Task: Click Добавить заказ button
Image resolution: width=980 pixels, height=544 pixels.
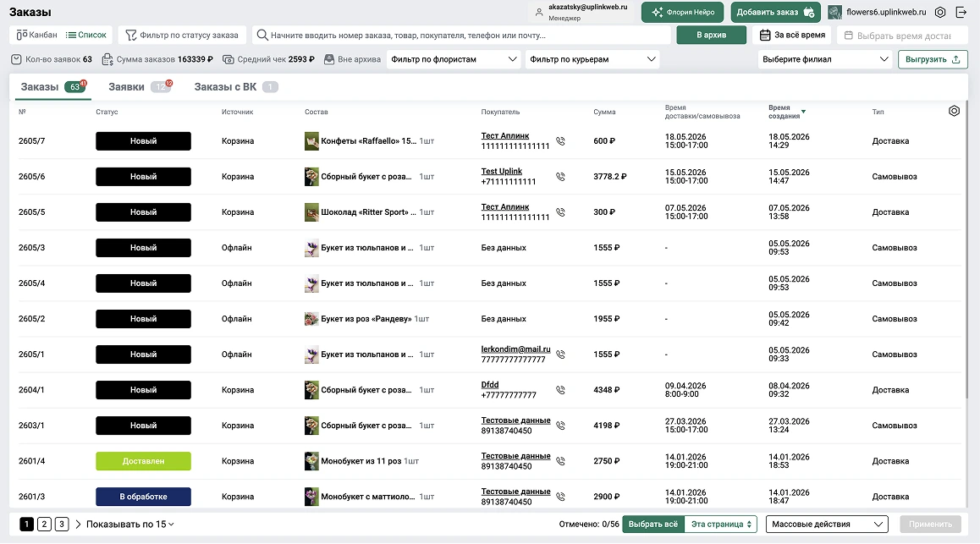Action: point(775,12)
